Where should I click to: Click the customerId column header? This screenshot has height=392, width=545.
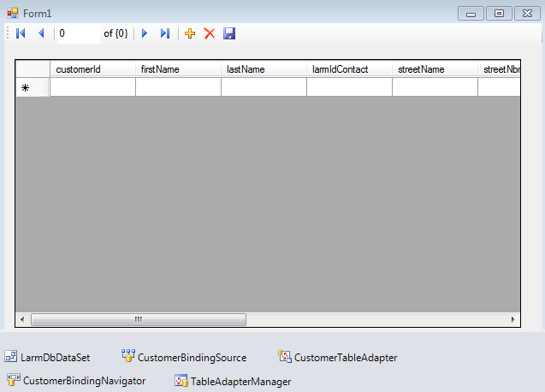coord(92,68)
